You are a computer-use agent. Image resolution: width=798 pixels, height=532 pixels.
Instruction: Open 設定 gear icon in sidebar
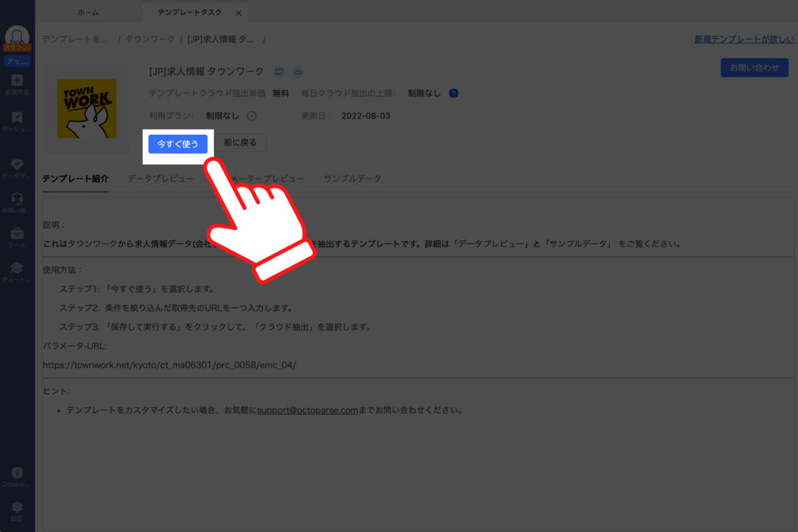[x=17, y=507]
